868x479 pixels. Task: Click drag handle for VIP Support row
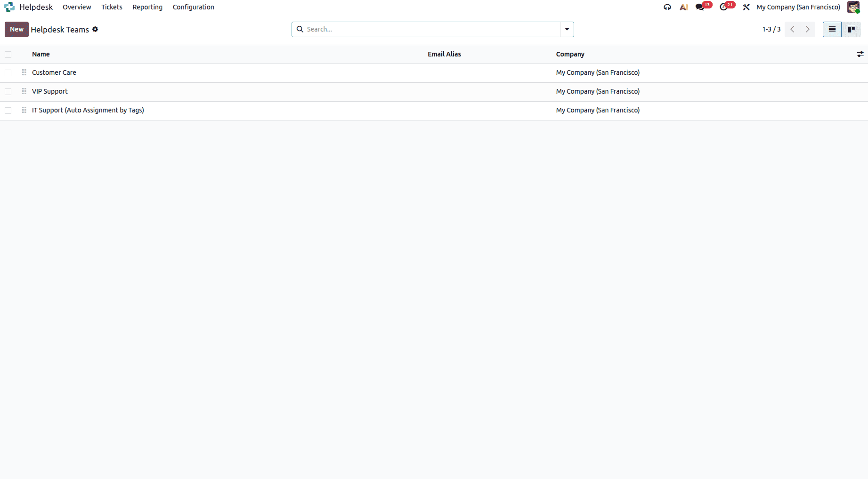[24, 91]
